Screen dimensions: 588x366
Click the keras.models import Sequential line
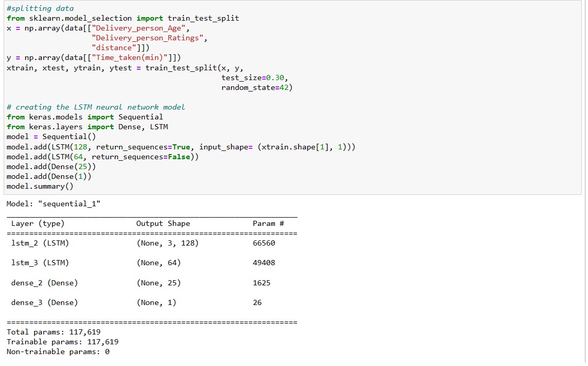85,117
